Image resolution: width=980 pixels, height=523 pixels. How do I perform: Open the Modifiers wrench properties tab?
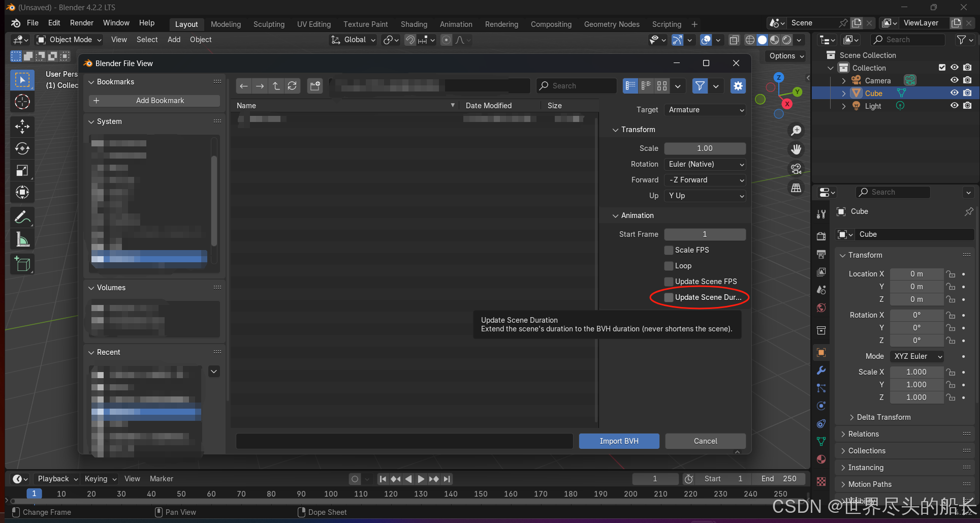click(821, 371)
